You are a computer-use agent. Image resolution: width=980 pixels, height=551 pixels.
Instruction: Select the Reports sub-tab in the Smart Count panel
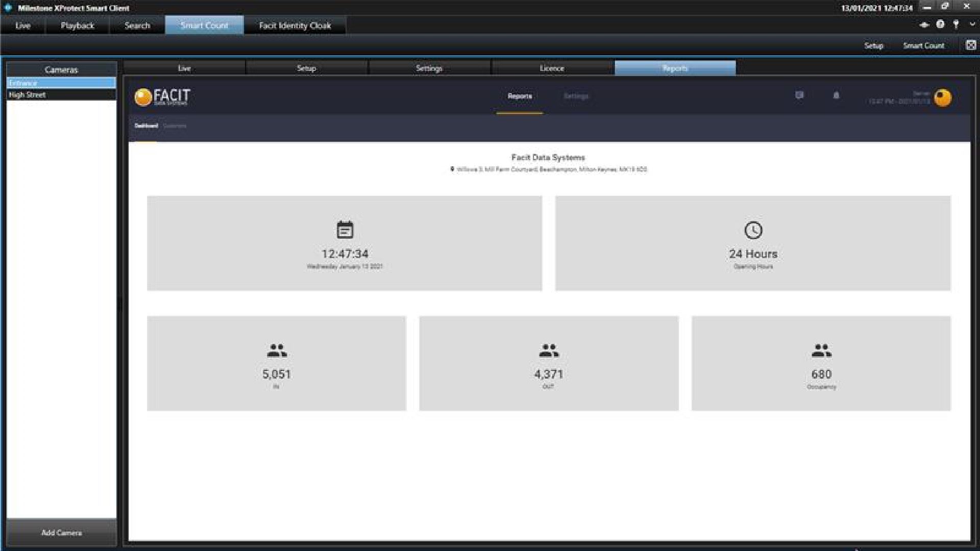tap(675, 68)
